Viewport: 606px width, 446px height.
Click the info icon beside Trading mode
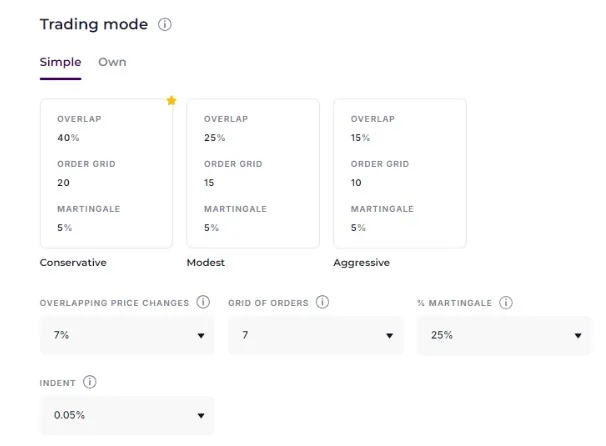point(165,25)
